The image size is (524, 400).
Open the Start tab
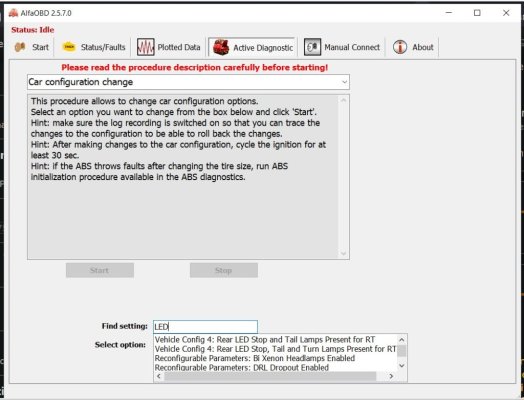click(x=32, y=47)
